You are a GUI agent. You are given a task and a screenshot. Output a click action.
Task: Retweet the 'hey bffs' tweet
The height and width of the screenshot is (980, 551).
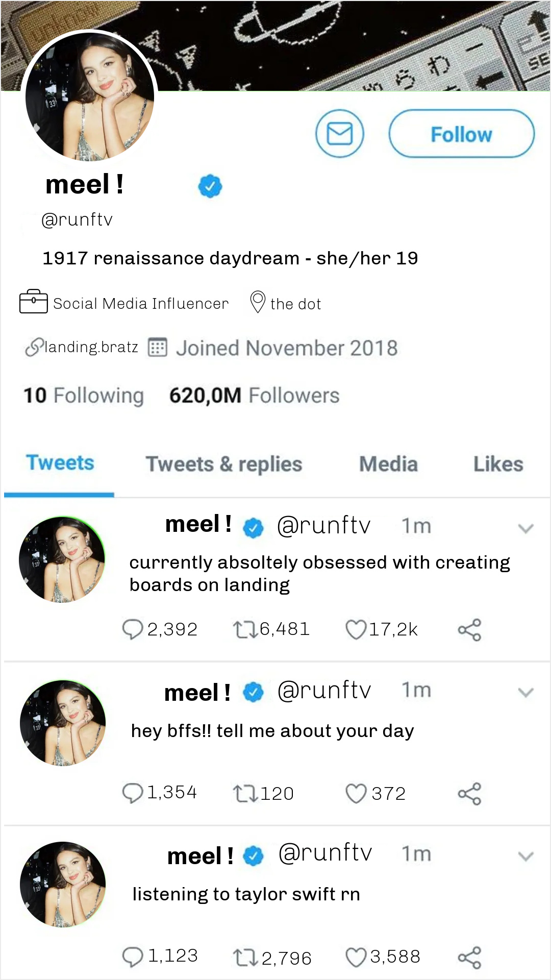point(245,794)
